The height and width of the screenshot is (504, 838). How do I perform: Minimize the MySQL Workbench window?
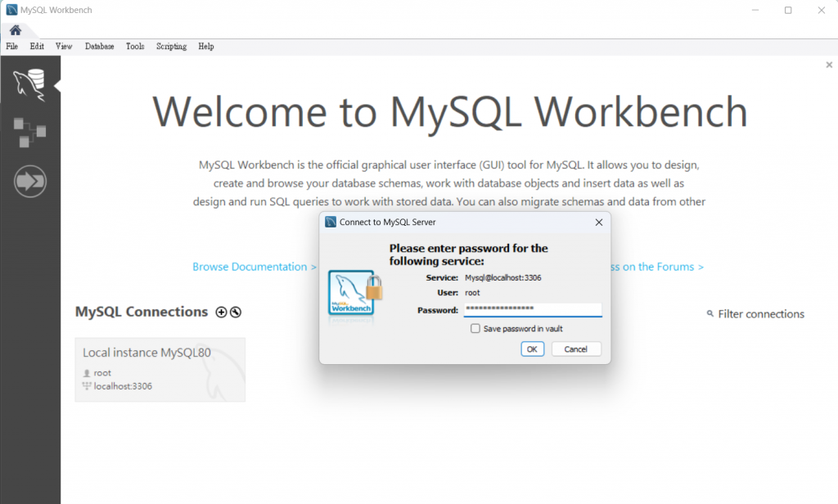755,10
